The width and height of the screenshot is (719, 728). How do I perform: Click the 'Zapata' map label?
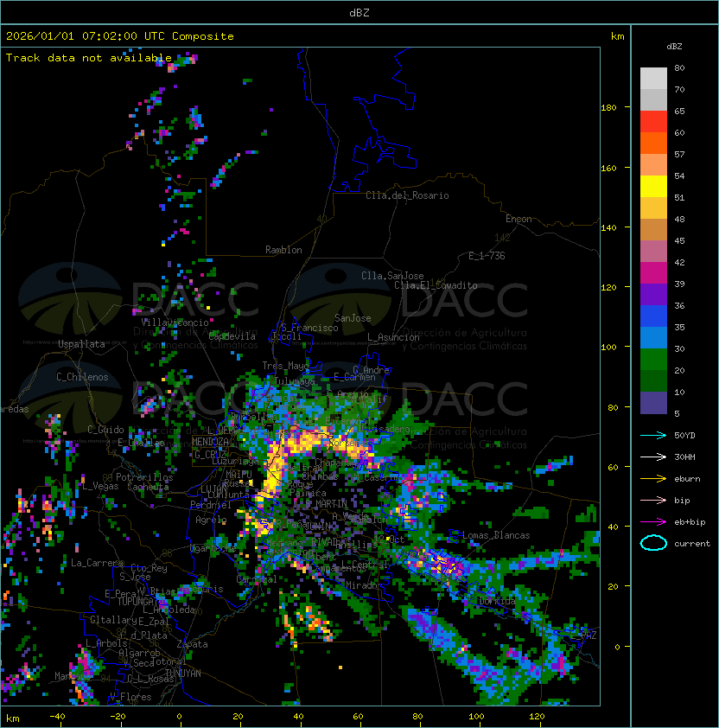point(192,644)
